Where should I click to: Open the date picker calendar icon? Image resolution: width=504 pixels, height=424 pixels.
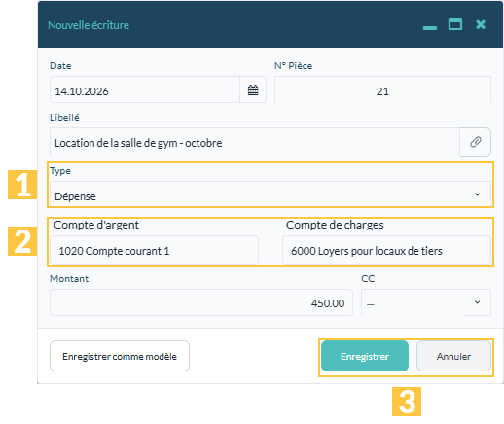tap(253, 90)
